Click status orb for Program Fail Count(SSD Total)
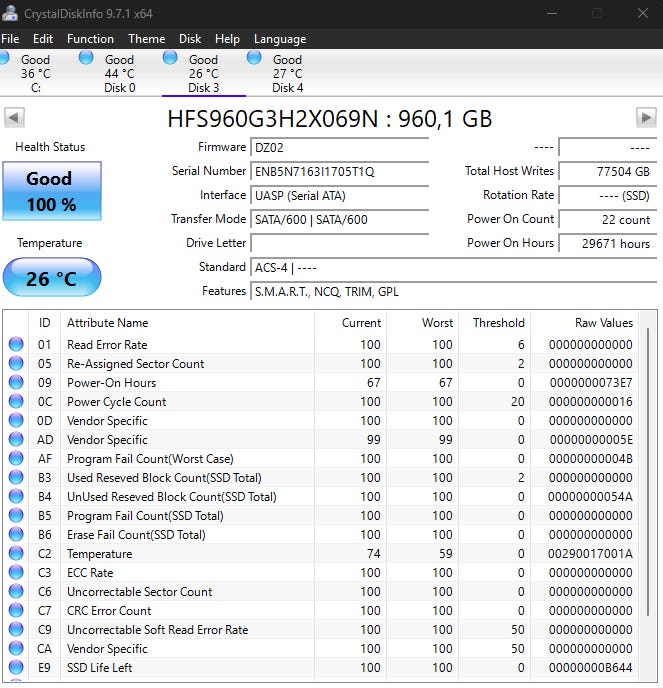663x688 pixels. tap(16, 516)
